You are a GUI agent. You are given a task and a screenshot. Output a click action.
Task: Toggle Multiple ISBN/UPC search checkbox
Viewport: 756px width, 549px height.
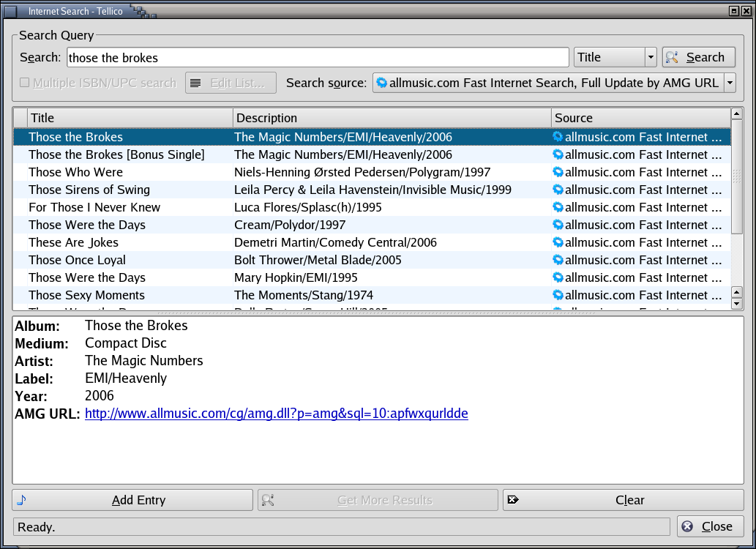24,83
